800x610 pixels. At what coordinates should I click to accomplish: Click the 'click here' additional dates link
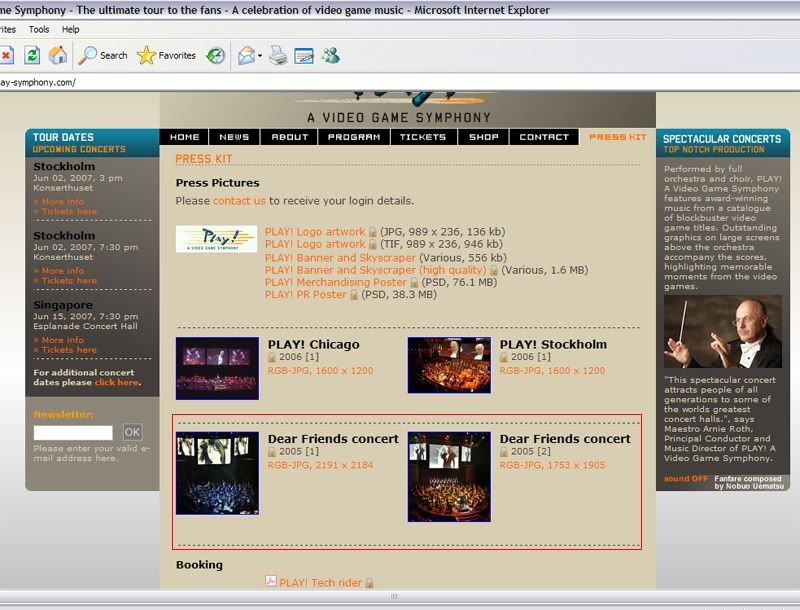click(116, 382)
